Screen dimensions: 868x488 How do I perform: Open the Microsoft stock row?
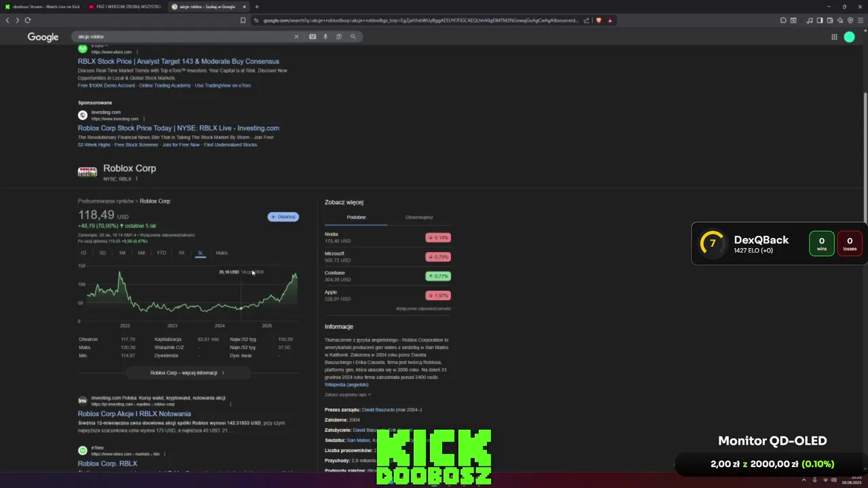(387, 257)
